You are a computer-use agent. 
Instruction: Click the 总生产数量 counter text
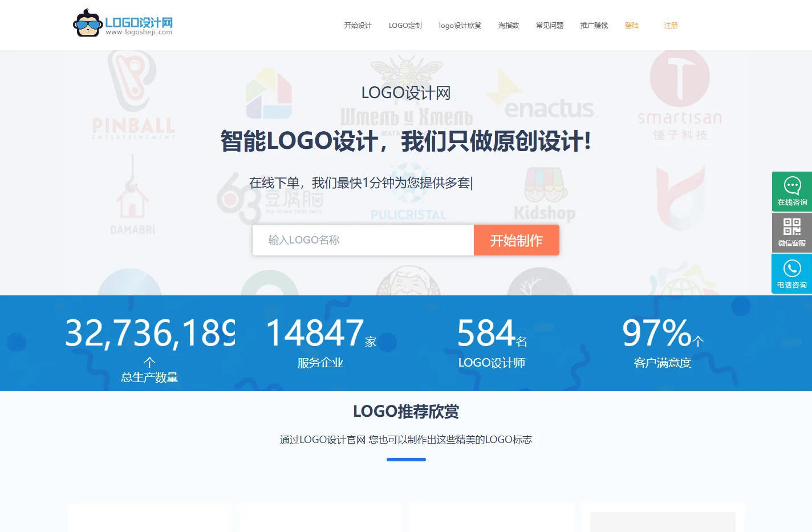149,377
